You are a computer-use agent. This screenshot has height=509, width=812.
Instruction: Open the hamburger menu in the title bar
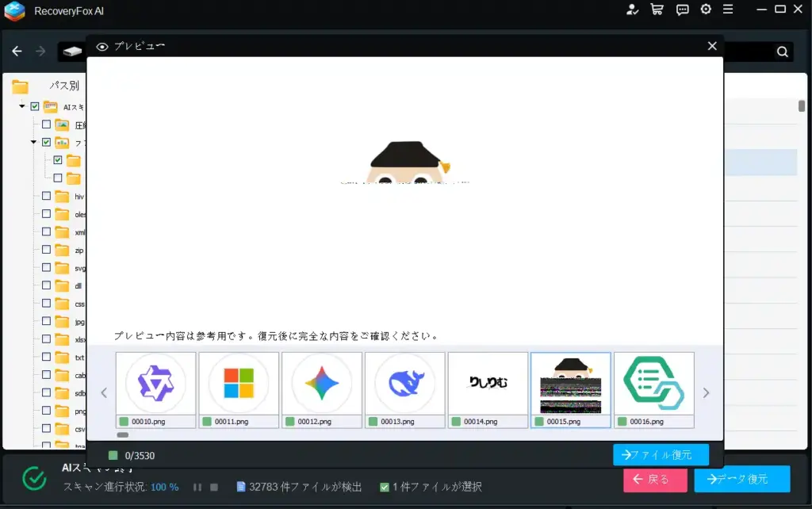tap(728, 10)
